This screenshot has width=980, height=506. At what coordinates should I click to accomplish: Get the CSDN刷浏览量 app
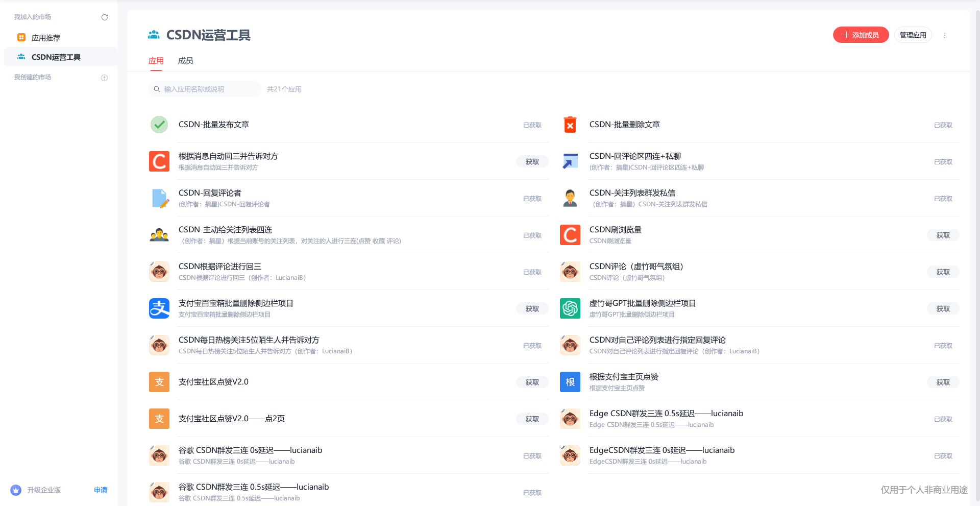(943, 235)
